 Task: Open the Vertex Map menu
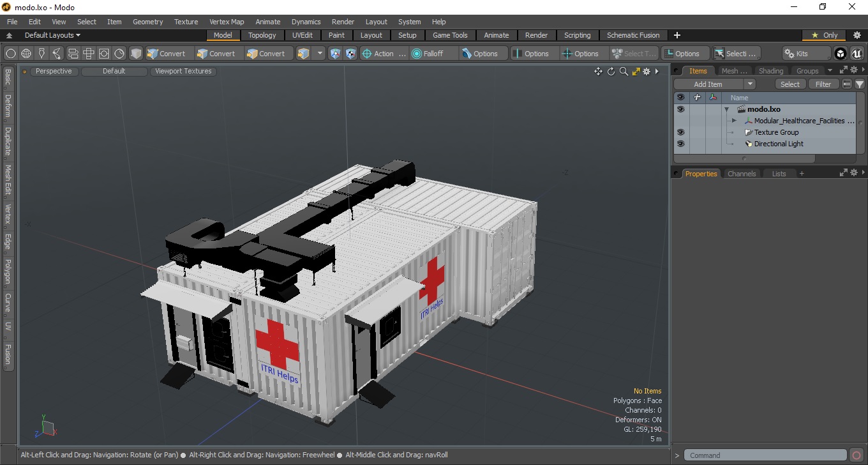(x=227, y=22)
